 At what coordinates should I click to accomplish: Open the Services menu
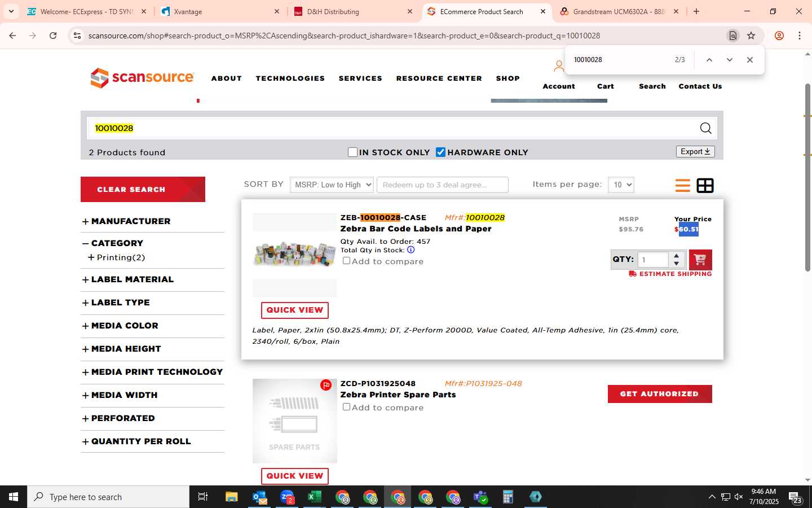360,78
